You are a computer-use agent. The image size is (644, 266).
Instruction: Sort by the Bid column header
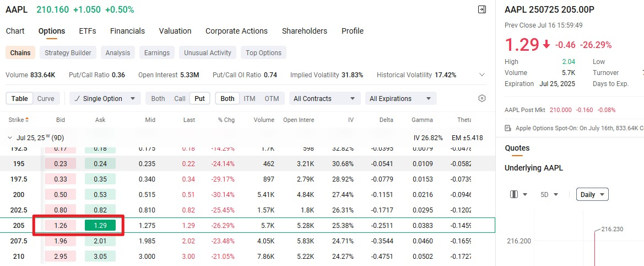pyautogui.click(x=61, y=120)
